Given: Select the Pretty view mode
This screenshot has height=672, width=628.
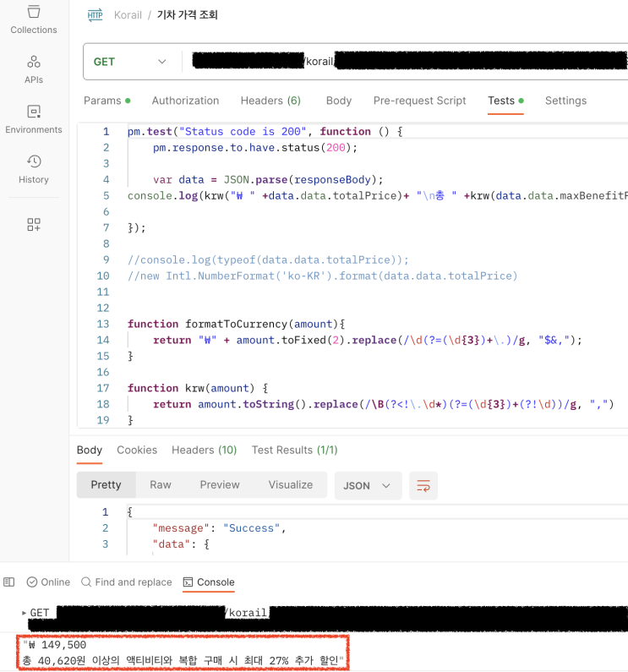Looking at the screenshot, I should pos(106,484).
